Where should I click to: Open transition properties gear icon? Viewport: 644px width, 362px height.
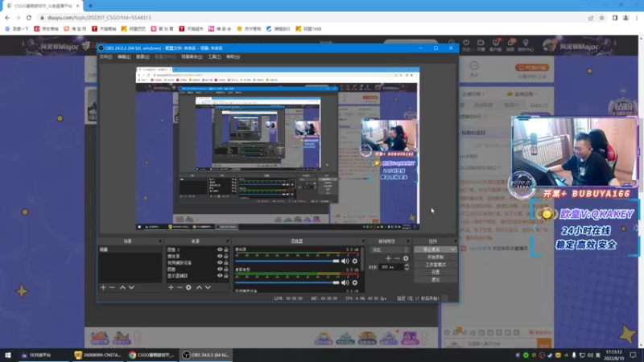coord(406,258)
